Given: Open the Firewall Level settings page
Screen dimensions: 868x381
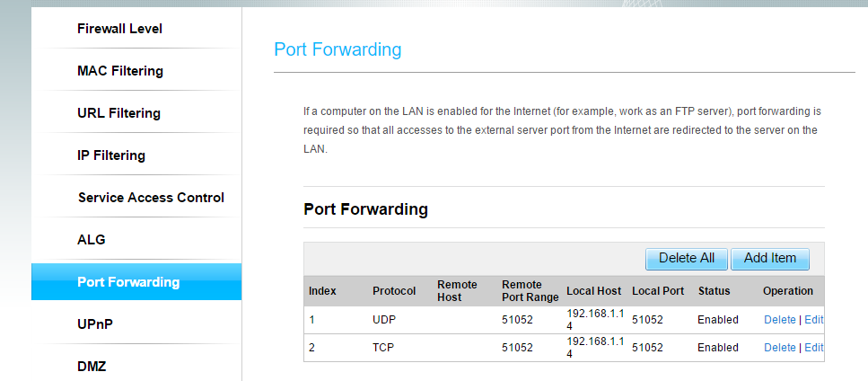Looking at the screenshot, I should pyautogui.click(x=119, y=29).
